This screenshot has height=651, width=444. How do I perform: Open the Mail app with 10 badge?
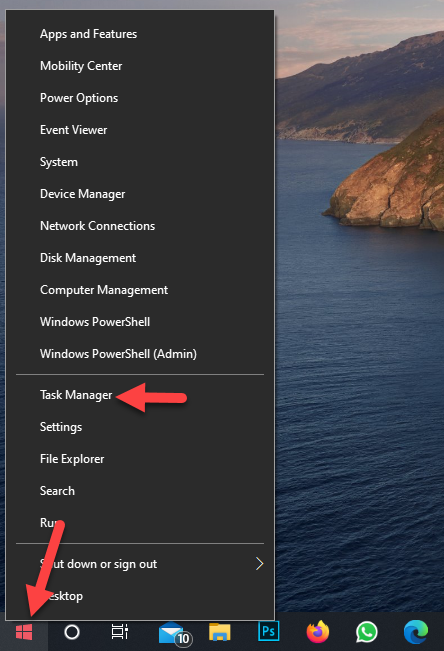[175, 633]
